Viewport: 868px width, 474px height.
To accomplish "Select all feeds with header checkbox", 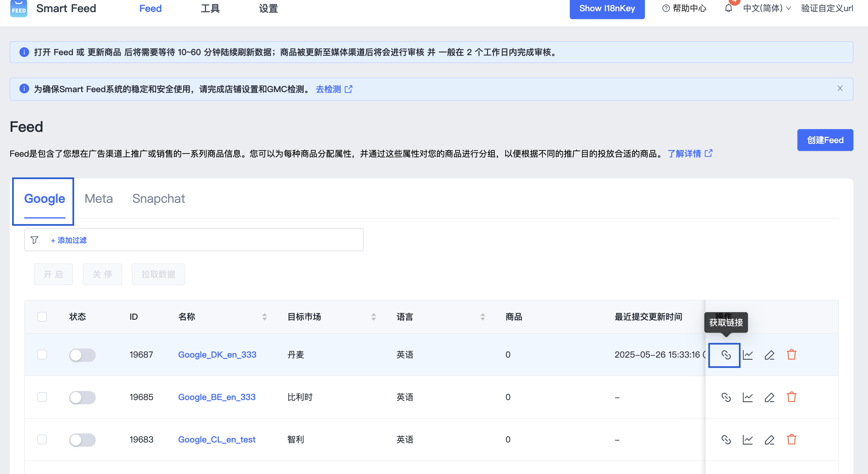I will (x=42, y=317).
